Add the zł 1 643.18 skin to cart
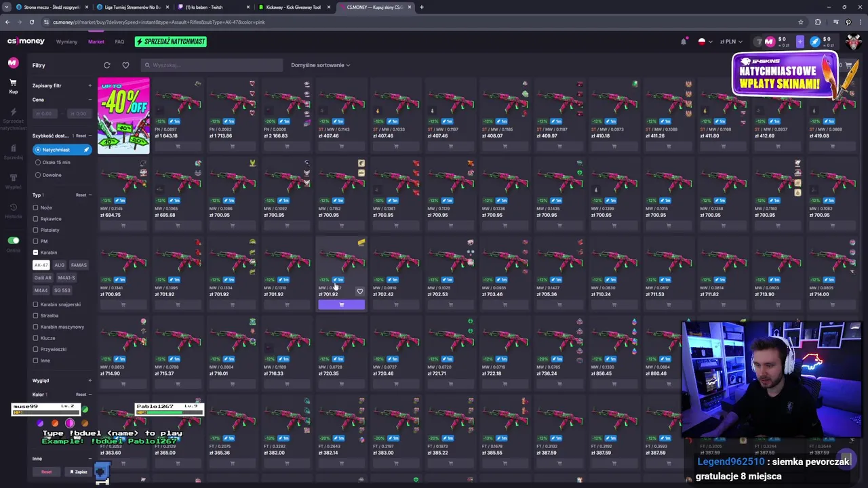The width and height of the screenshot is (868, 488). [178, 146]
